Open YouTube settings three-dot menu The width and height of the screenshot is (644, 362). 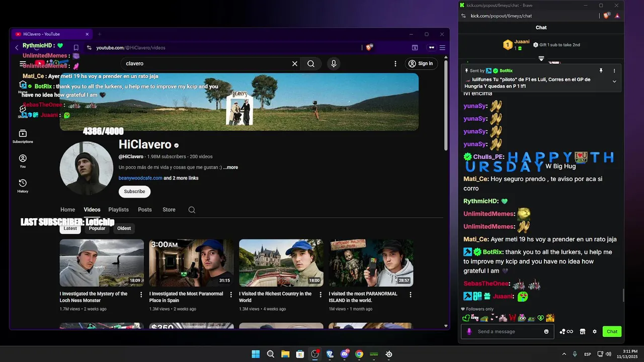click(x=395, y=63)
